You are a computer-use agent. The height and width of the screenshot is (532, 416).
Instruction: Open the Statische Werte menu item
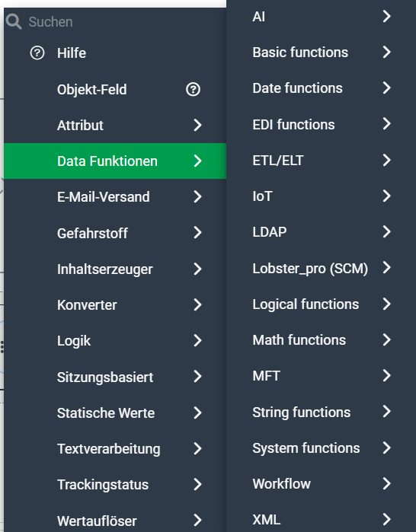[x=115, y=413]
